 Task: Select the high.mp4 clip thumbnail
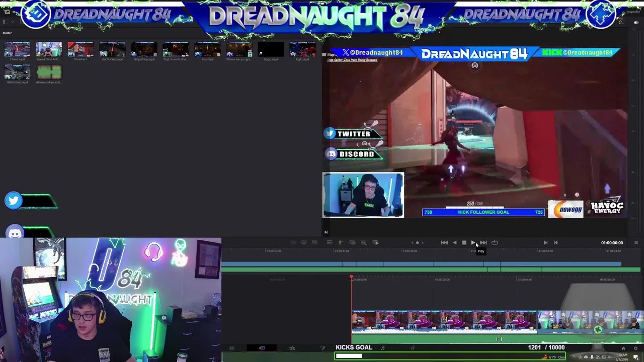[302, 50]
